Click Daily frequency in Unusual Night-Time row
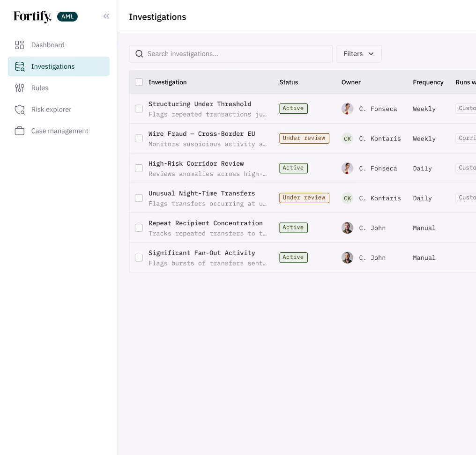 (x=422, y=198)
